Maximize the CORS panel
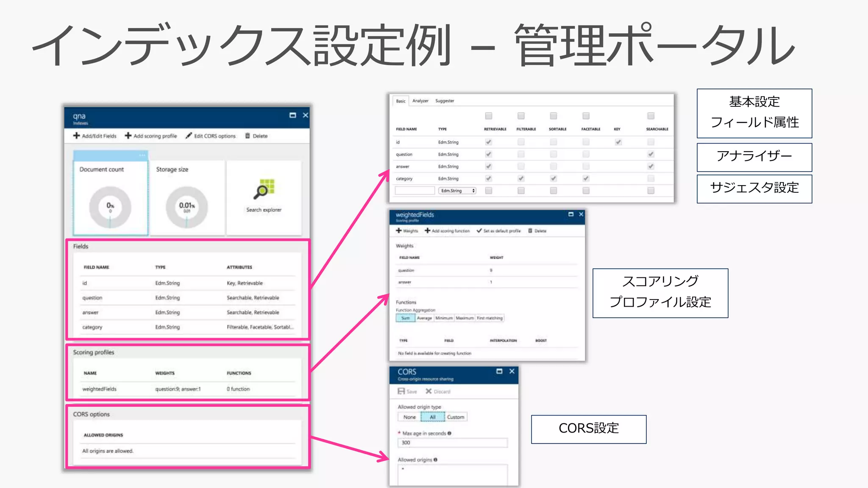868x488 pixels. 499,371
